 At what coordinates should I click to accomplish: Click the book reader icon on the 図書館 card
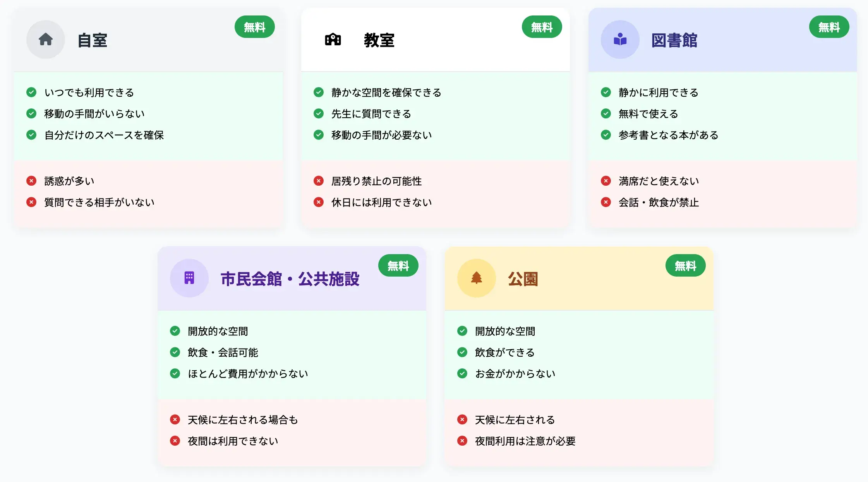click(x=620, y=39)
